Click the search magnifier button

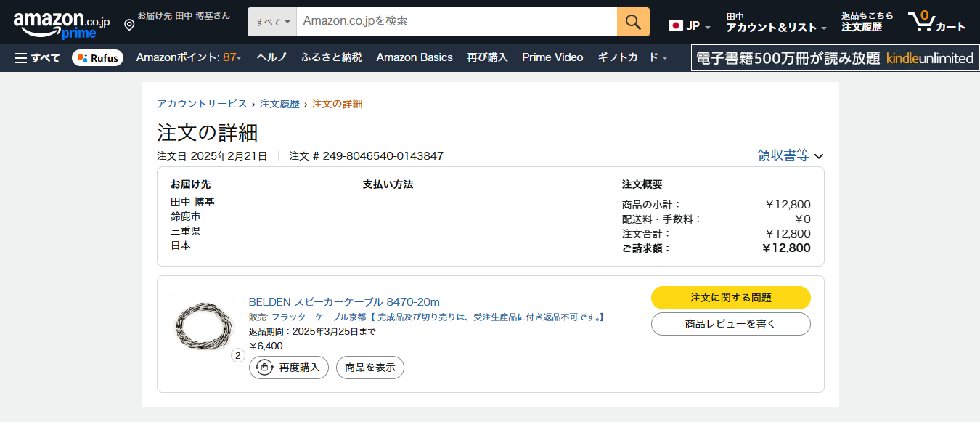click(x=633, y=22)
